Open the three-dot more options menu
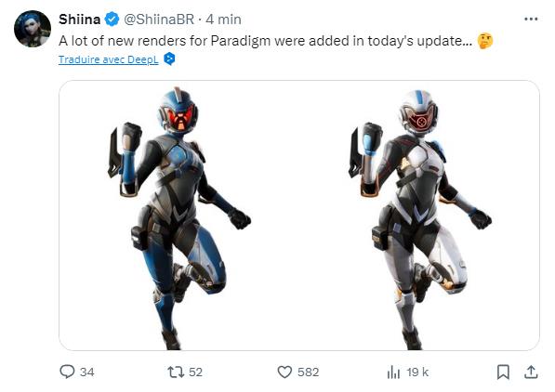Screen dimensions: 555x392 [531, 20]
